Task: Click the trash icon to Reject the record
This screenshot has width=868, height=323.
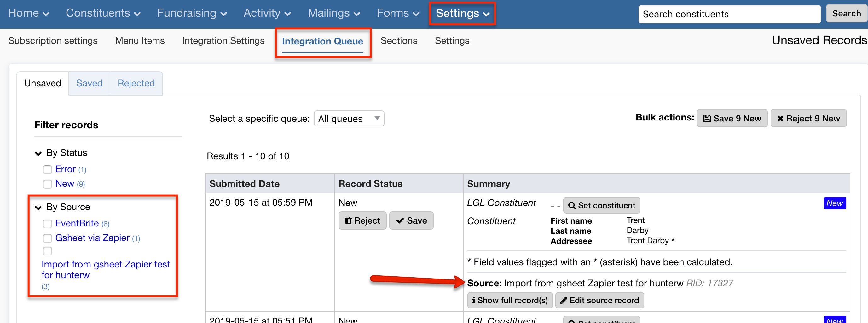Action: [348, 220]
